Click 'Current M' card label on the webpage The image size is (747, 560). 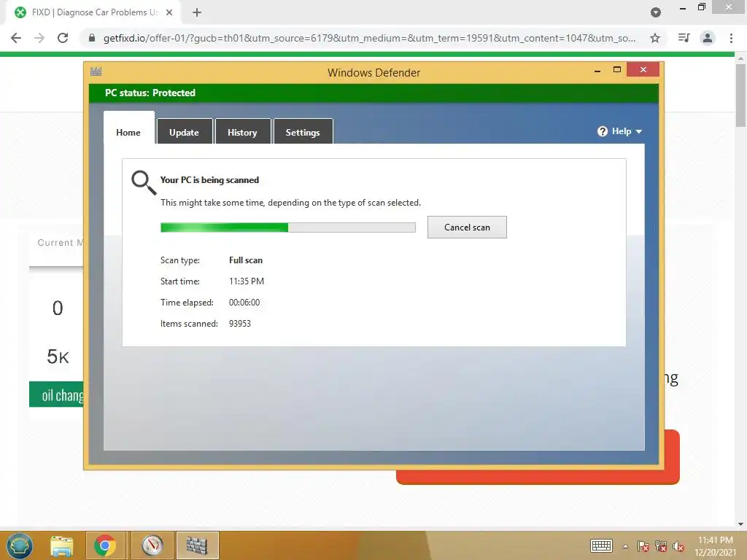point(60,242)
